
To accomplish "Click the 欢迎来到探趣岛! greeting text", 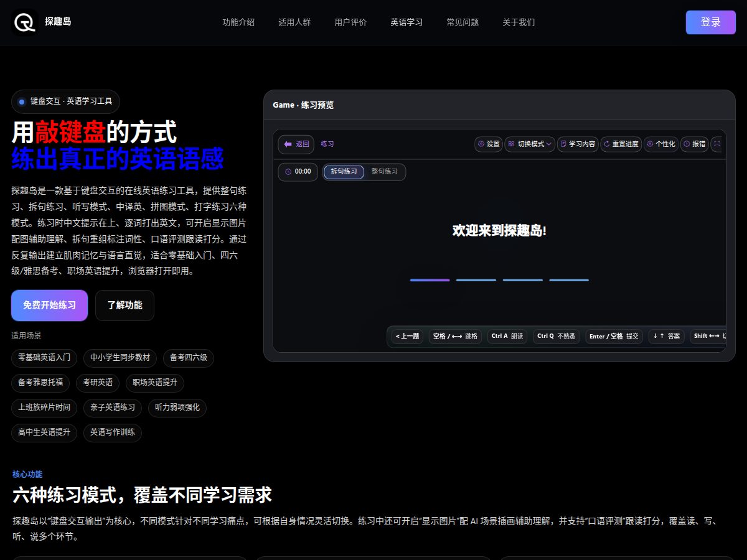I will (499, 231).
